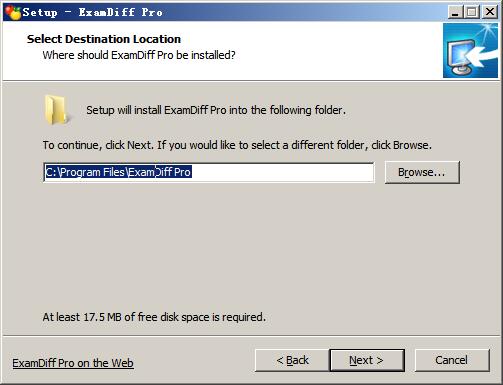Click the blank area of the path field
The height and width of the screenshot is (385, 503).
coord(283,172)
